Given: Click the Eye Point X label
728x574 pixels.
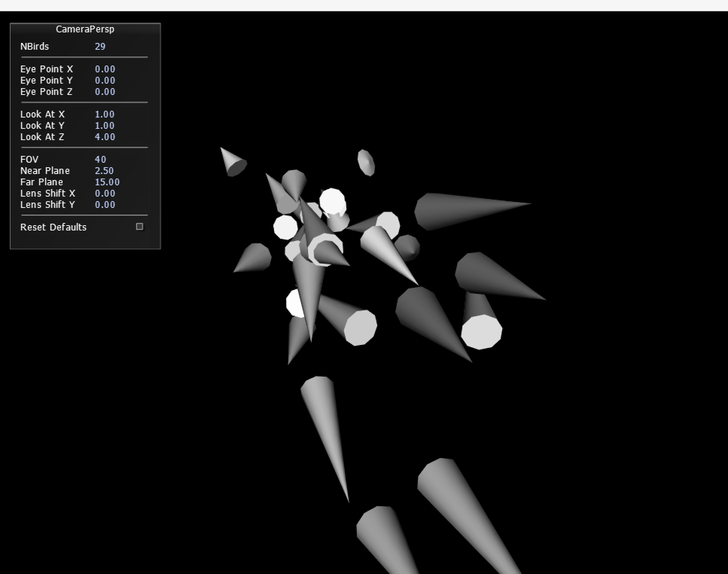Looking at the screenshot, I should 47,69.
